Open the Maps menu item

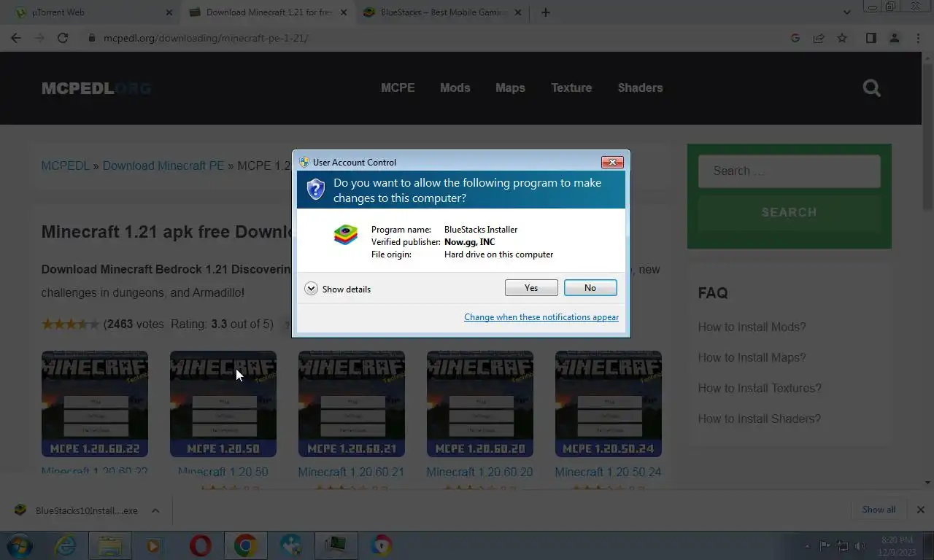(510, 87)
